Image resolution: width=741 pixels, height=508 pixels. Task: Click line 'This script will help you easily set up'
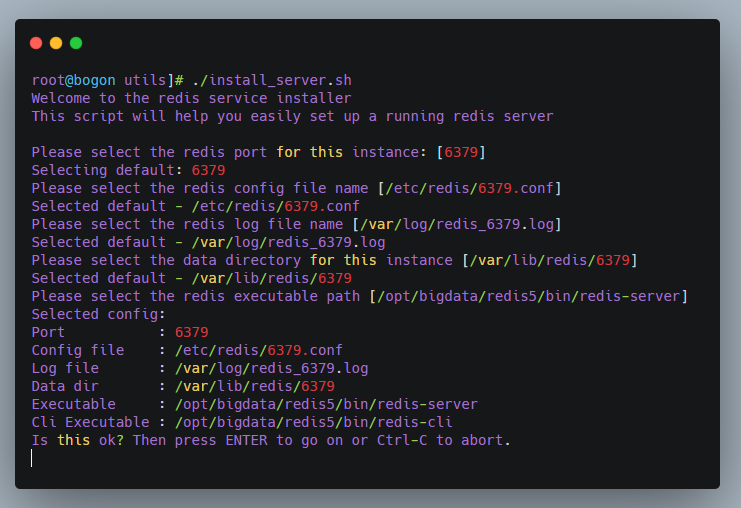292,116
